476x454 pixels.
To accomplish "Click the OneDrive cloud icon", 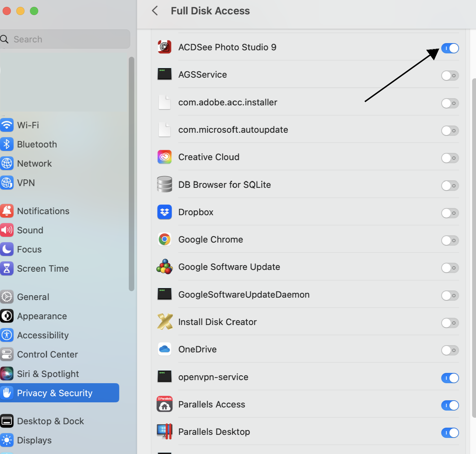I will pyautogui.click(x=164, y=349).
